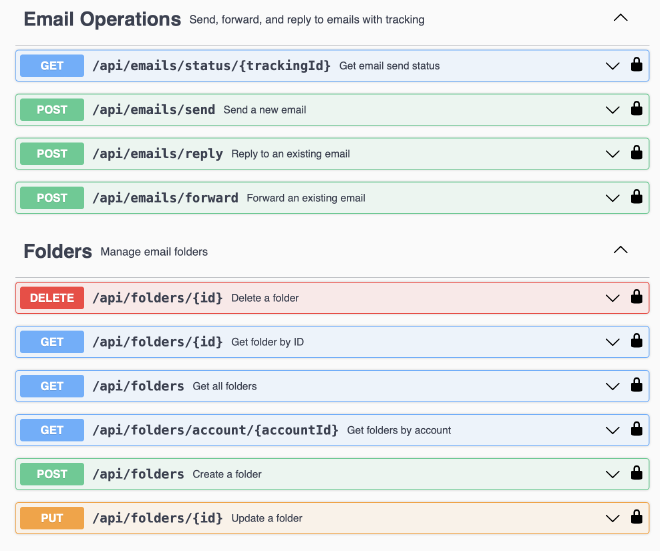Click lock icon on Get folders by account row

pyautogui.click(x=636, y=429)
